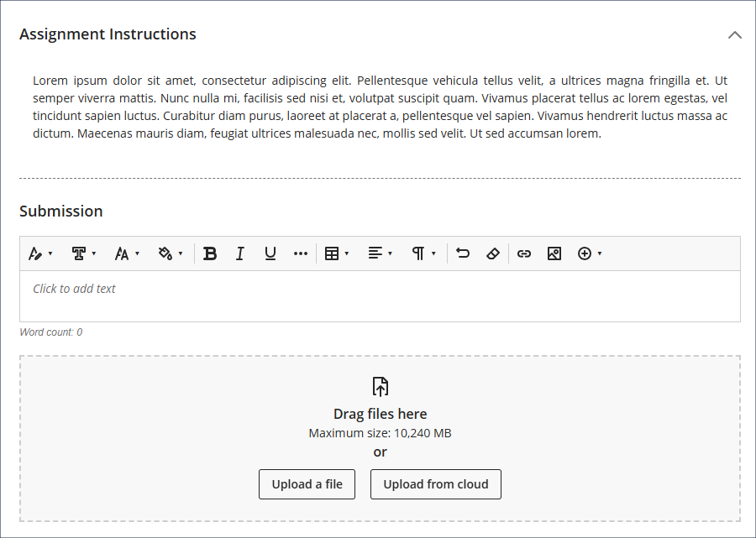Click the Upload from cloud button
This screenshot has width=756, height=538.
point(435,484)
